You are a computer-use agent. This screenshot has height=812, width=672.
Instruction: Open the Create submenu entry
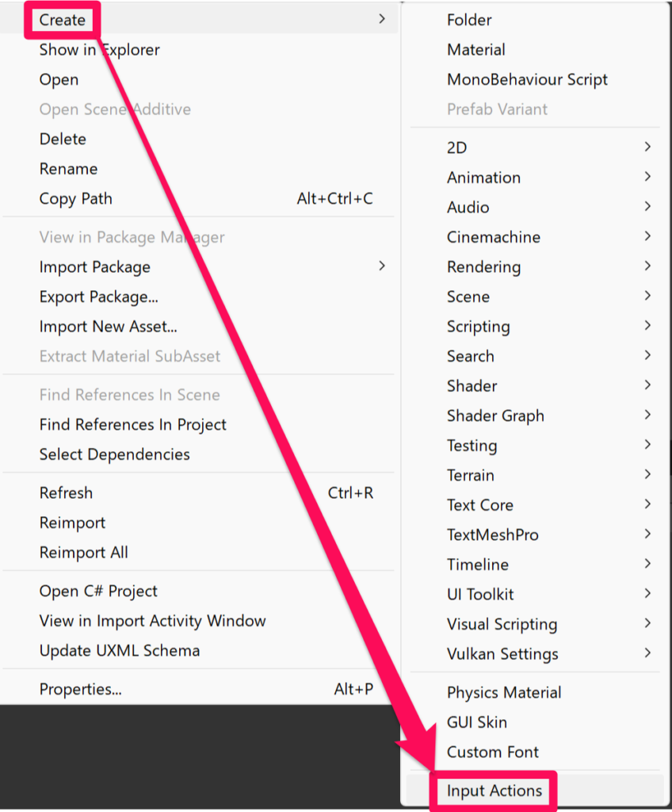point(63,20)
